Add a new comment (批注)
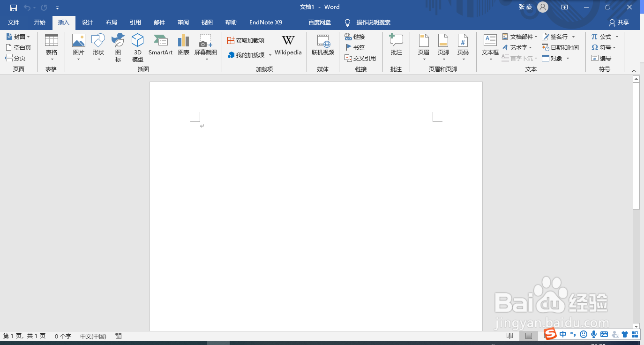 [x=396, y=45]
